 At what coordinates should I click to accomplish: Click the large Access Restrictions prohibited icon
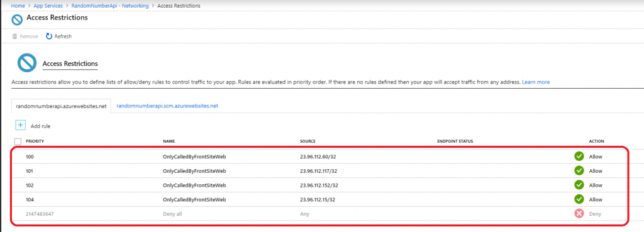pyautogui.click(x=27, y=63)
